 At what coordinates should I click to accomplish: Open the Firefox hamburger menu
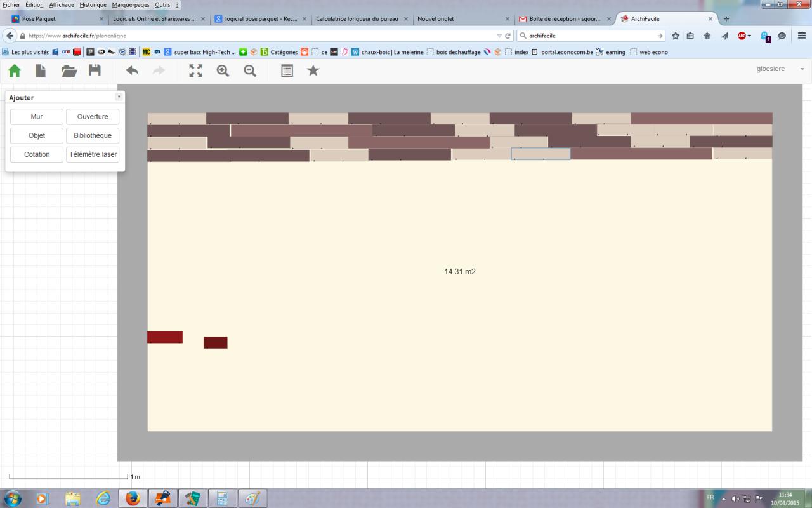(802, 36)
